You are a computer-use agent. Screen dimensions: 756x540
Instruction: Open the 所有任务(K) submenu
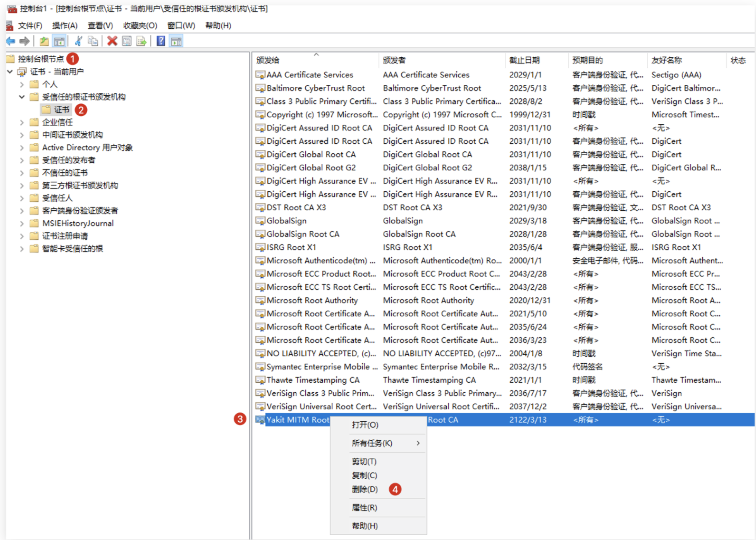372,443
